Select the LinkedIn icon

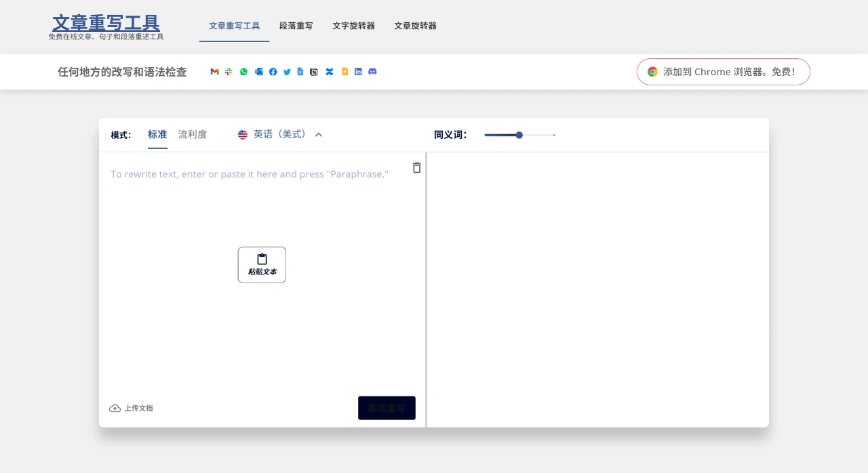tap(358, 71)
